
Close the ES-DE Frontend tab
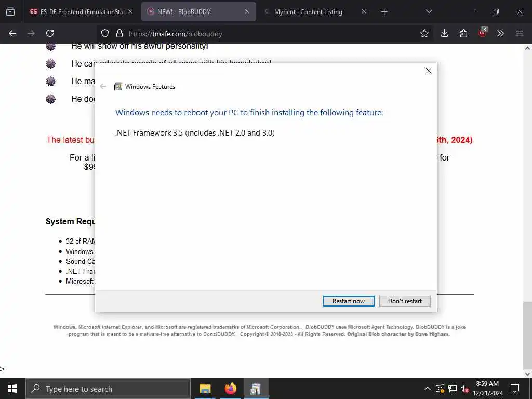click(x=130, y=11)
